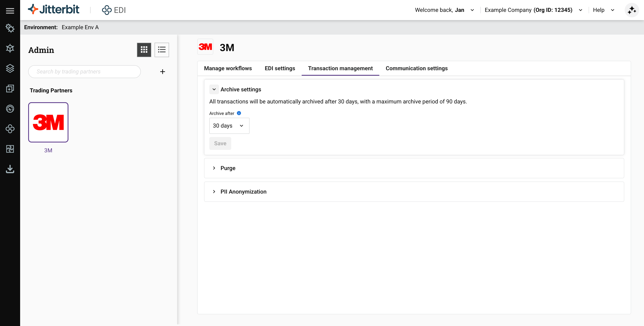Expand the Purge section

pos(214,168)
